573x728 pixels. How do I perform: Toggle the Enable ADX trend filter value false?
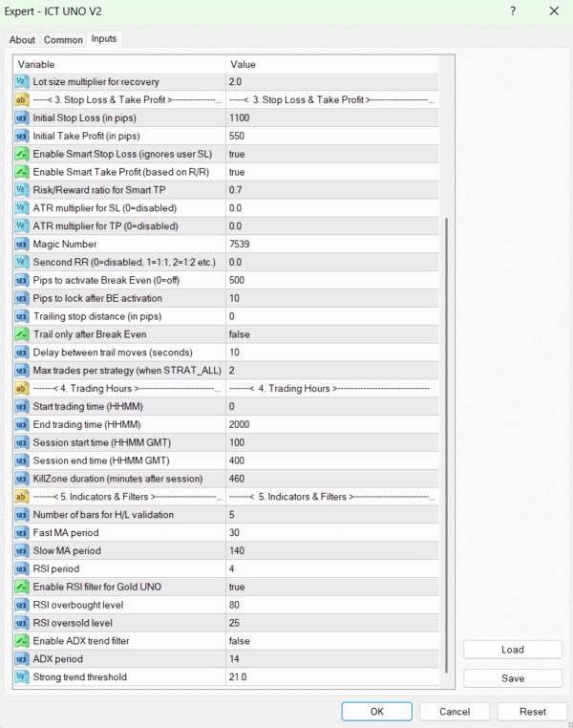pyautogui.click(x=332, y=641)
